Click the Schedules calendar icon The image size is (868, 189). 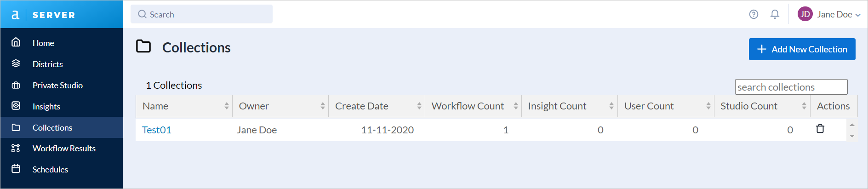coord(16,169)
